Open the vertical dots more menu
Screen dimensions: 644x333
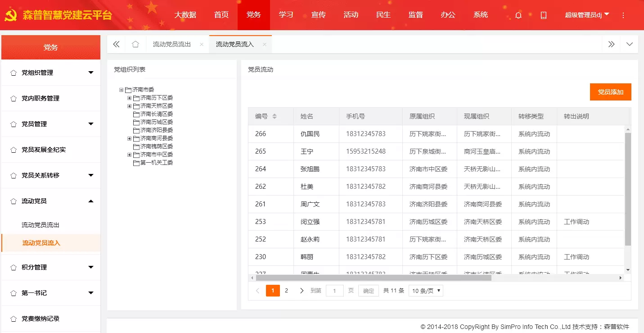click(x=623, y=15)
